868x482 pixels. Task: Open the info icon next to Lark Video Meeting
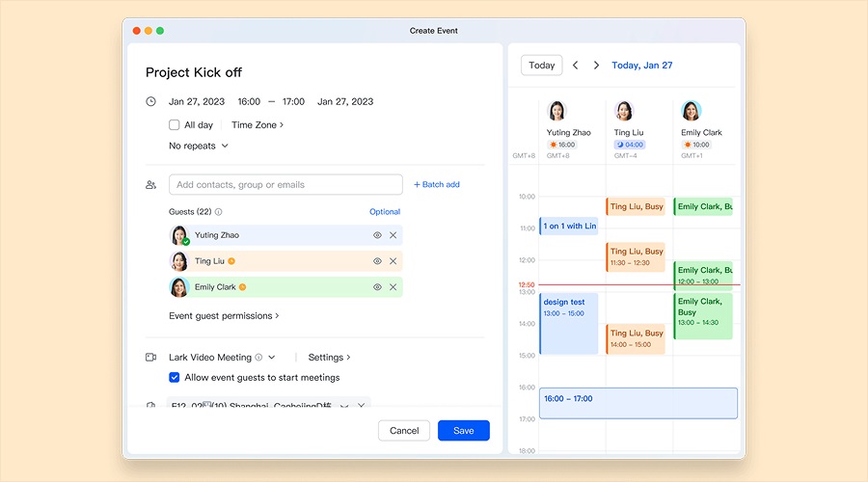point(258,358)
